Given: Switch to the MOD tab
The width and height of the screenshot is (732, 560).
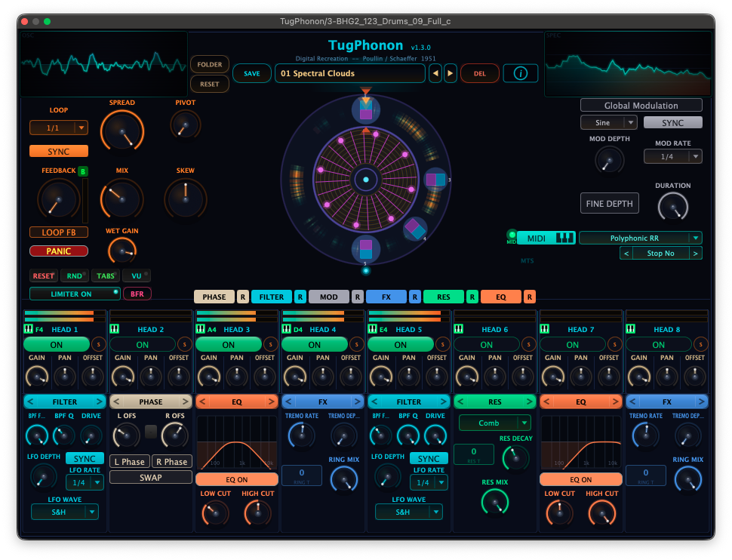Looking at the screenshot, I should click(x=329, y=297).
